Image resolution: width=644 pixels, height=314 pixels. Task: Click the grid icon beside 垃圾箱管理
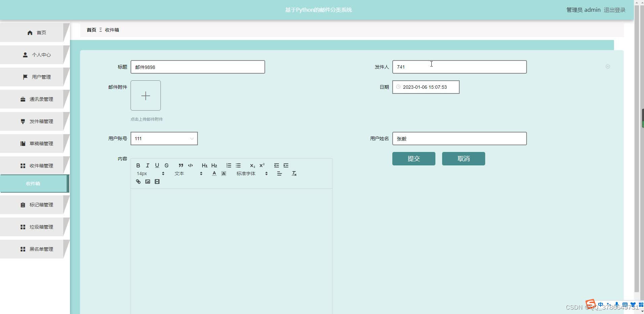click(x=23, y=227)
